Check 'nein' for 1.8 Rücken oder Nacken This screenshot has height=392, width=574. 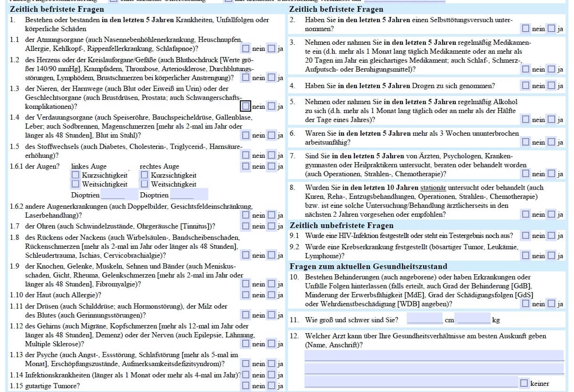(246, 255)
